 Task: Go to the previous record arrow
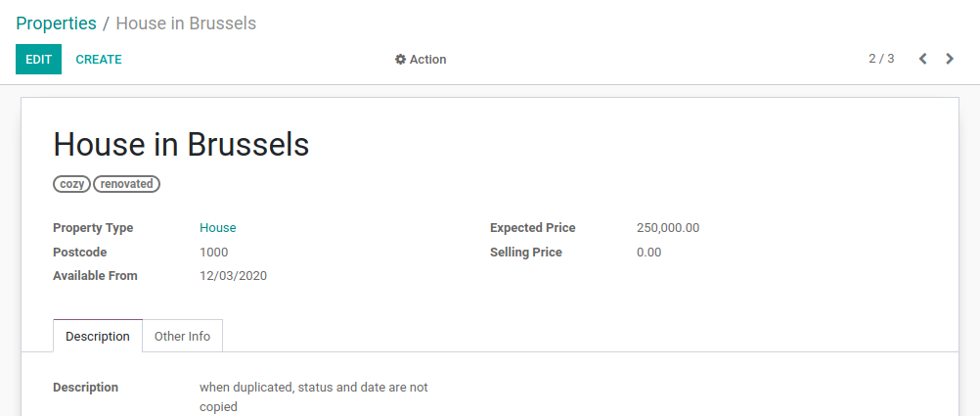coord(922,59)
